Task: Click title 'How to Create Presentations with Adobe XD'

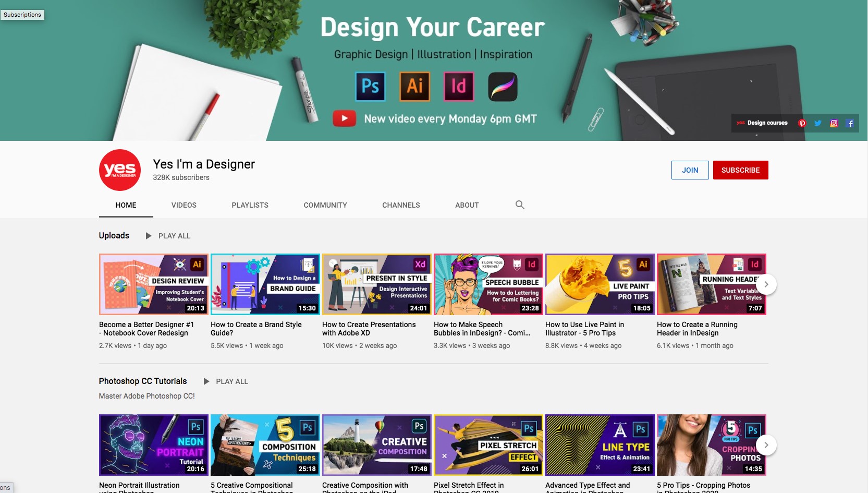Action: tap(369, 329)
